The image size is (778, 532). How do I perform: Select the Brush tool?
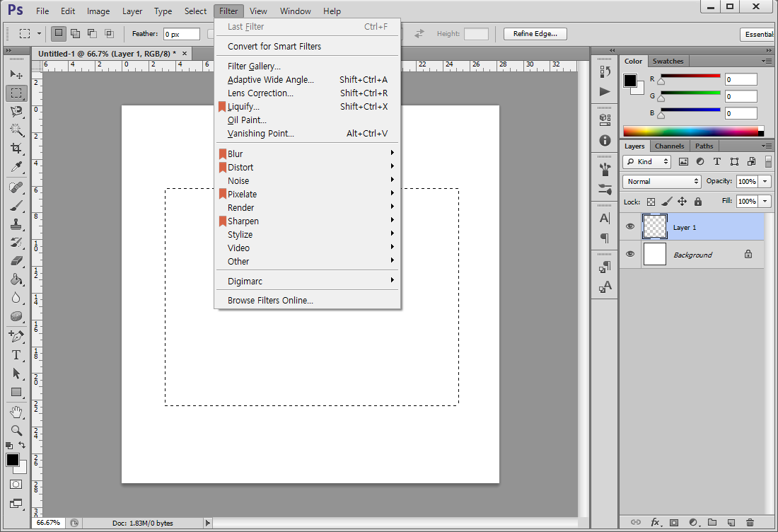coord(16,206)
